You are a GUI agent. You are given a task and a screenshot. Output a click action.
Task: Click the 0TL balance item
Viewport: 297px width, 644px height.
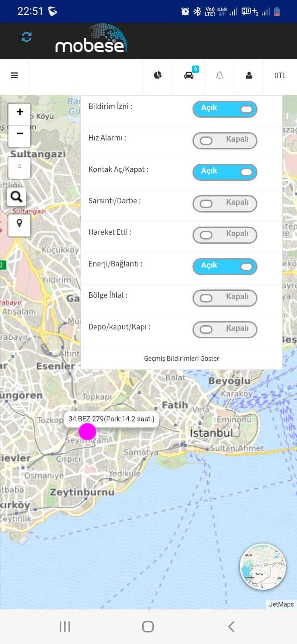click(280, 75)
